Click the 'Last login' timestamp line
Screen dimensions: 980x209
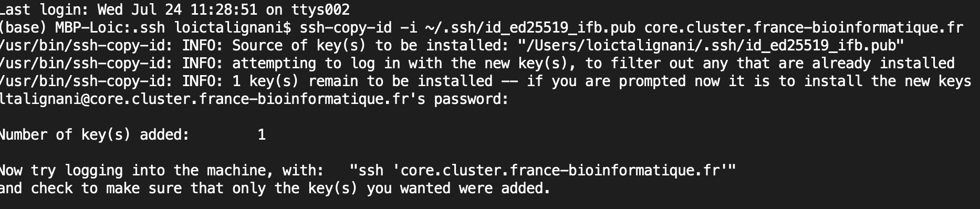[x=175, y=9]
